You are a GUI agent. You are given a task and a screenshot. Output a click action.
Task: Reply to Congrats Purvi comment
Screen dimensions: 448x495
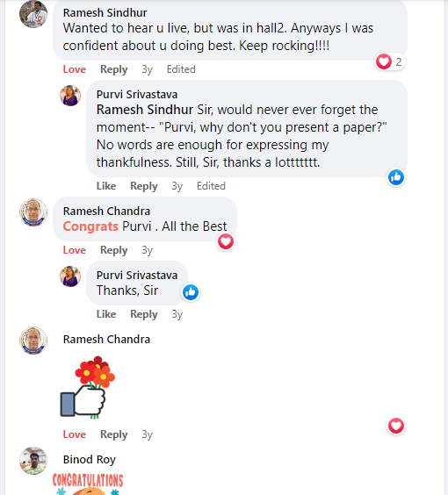[113, 250]
